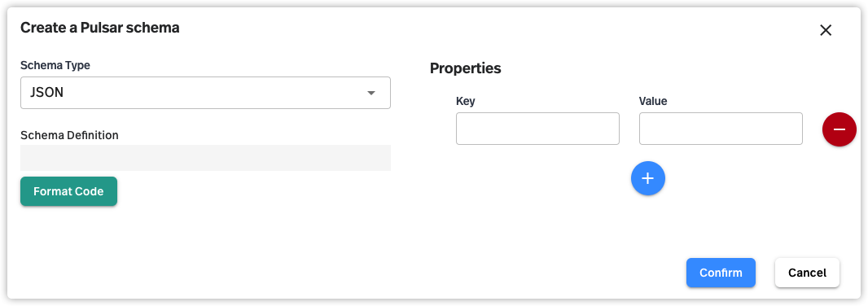Image resolution: width=868 pixels, height=306 pixels.
Task: Click the white plus glyph on blue circle
Action: 647,178
